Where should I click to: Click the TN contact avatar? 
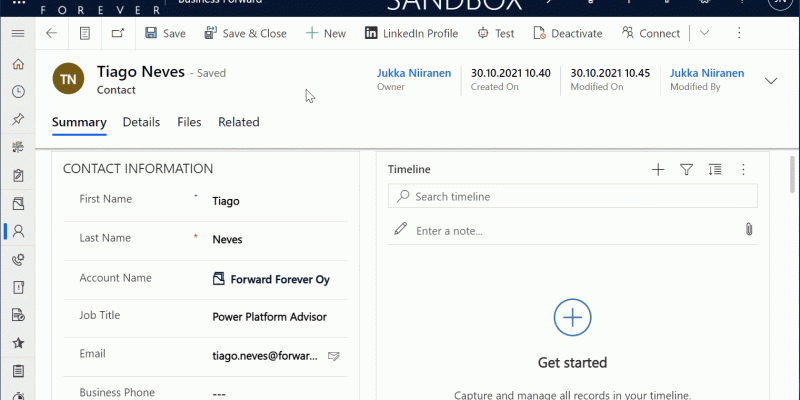coord(68,79)
